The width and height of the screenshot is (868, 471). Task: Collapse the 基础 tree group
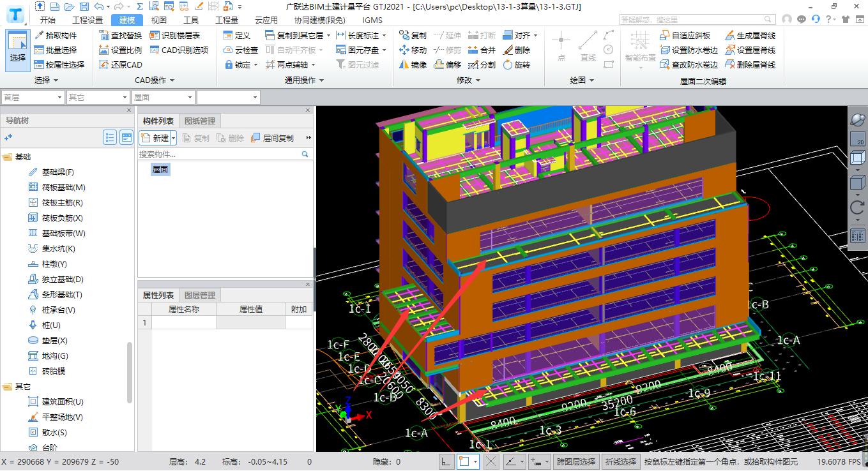coord(8,156)
